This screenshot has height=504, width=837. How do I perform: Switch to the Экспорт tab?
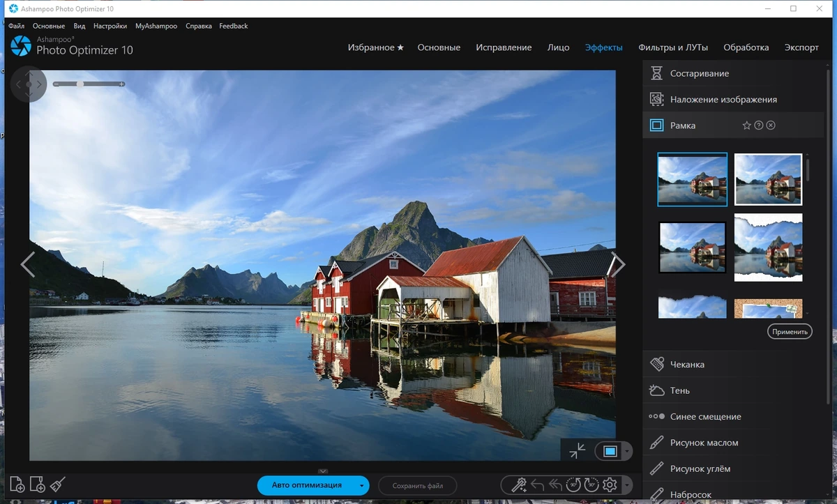click(801, 47)
